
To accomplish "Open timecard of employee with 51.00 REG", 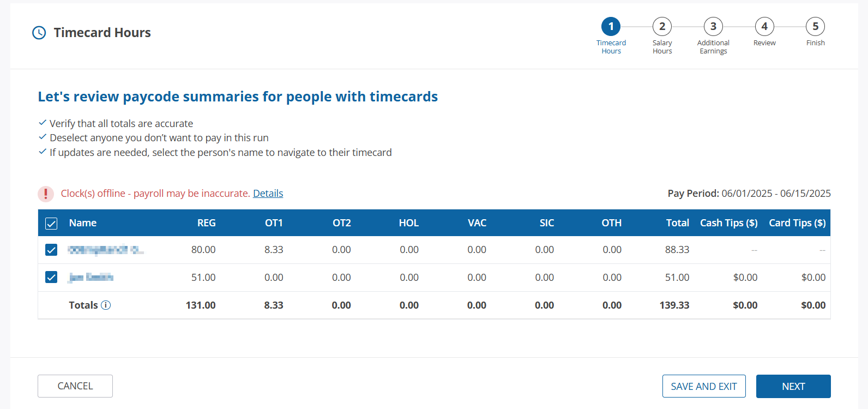I will pyautogui.click(x=91, y=278).
